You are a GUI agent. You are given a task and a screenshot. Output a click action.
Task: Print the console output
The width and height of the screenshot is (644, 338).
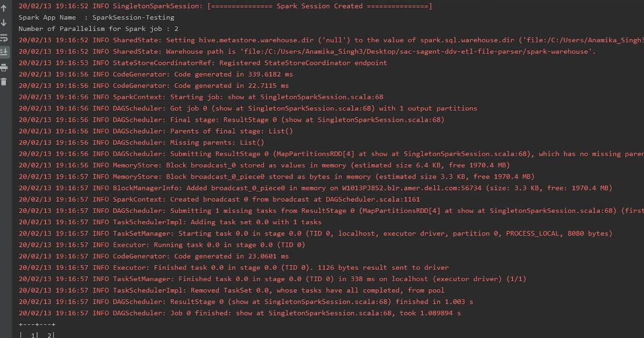click(4, 68)
